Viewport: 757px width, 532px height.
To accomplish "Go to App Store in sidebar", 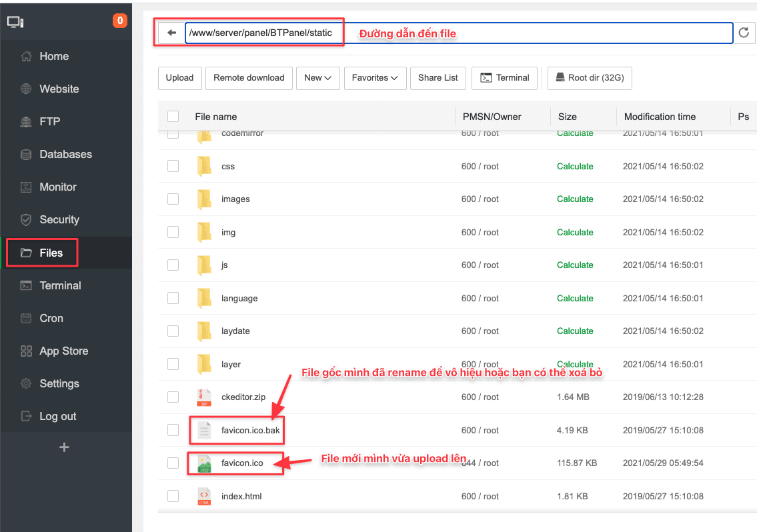I will click(x=63, y=351).
